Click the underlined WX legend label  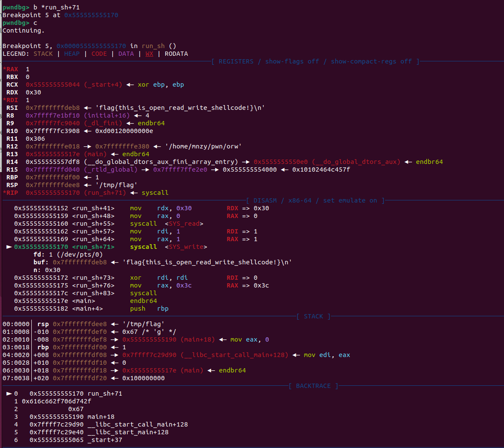click(149, 54)
